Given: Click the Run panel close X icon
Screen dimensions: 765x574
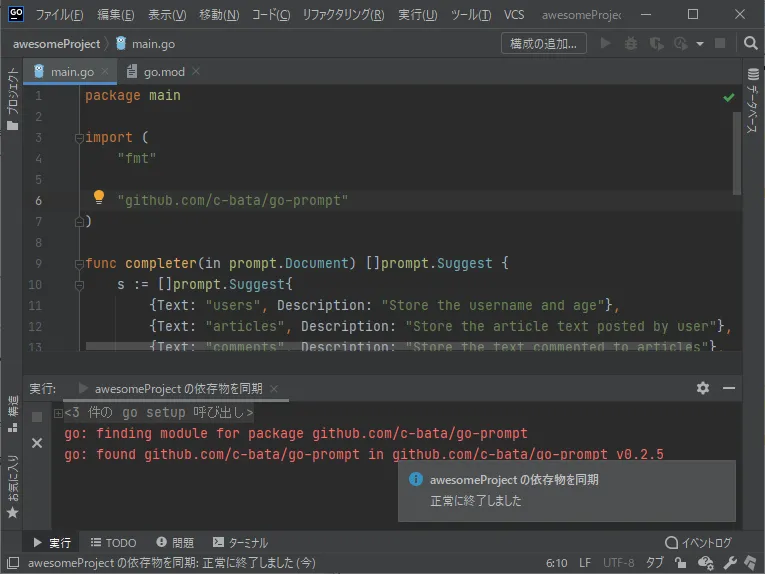Looking at the screenshot, I should click(x=37, y=443).
